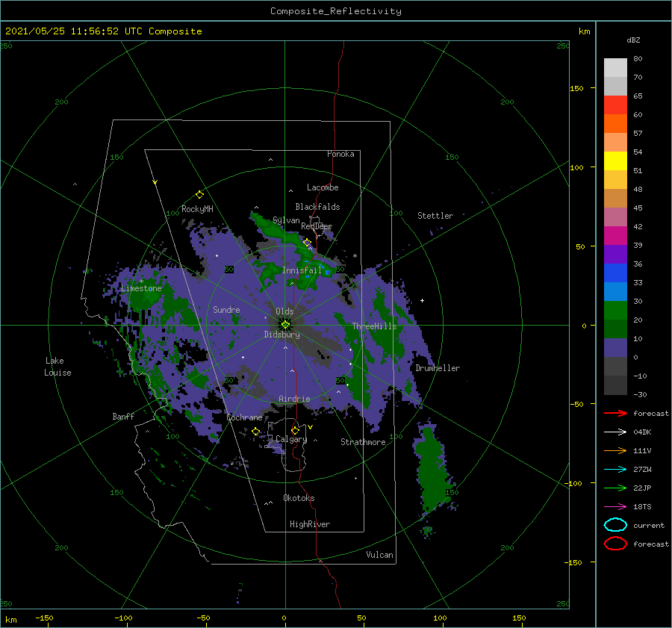Click the cyan current ellipse icon

coord(615,525)
